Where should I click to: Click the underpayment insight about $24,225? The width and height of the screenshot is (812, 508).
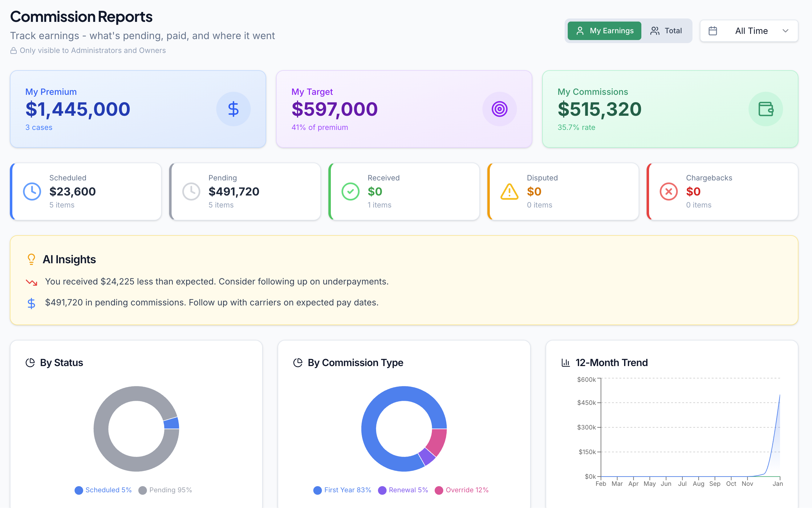click(217, 281)
